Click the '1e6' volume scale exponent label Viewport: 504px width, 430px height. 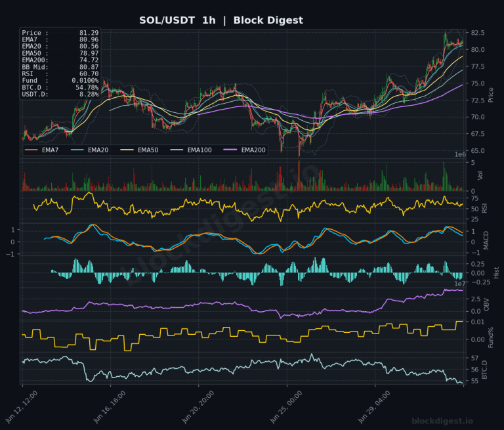tap(460, 155)
